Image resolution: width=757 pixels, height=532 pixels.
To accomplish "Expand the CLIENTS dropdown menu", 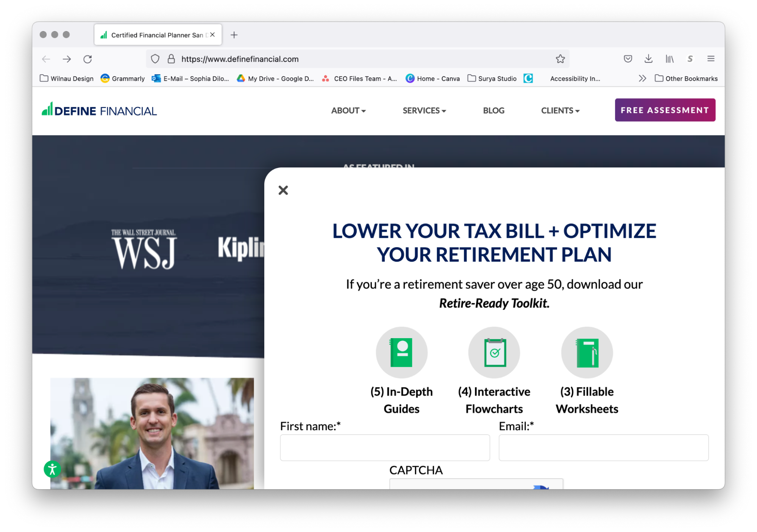I will pos(560,111).
